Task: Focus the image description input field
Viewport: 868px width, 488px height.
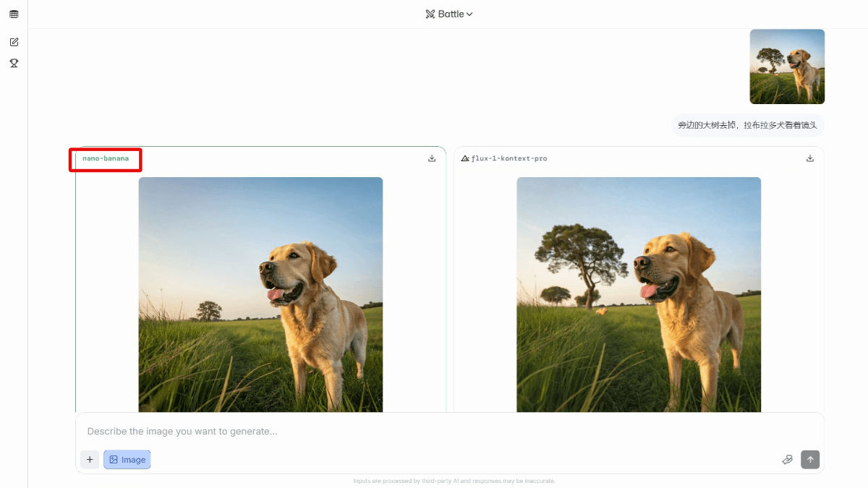Action: point(434,432)
